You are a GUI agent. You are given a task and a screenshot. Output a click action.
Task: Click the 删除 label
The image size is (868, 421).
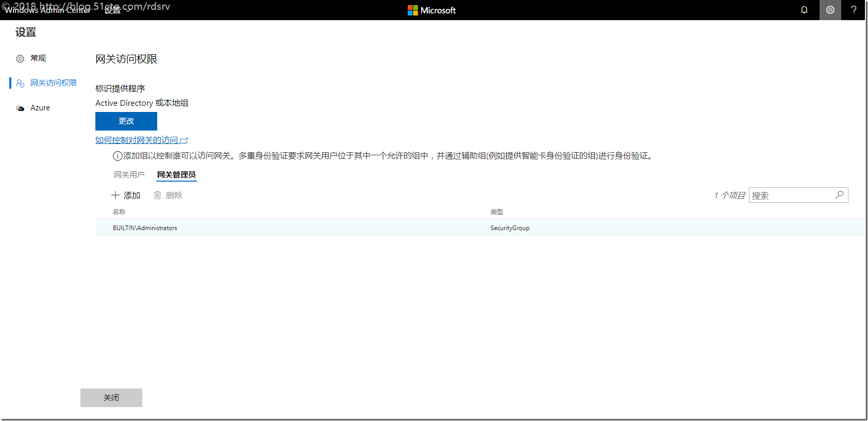point(174,195)
